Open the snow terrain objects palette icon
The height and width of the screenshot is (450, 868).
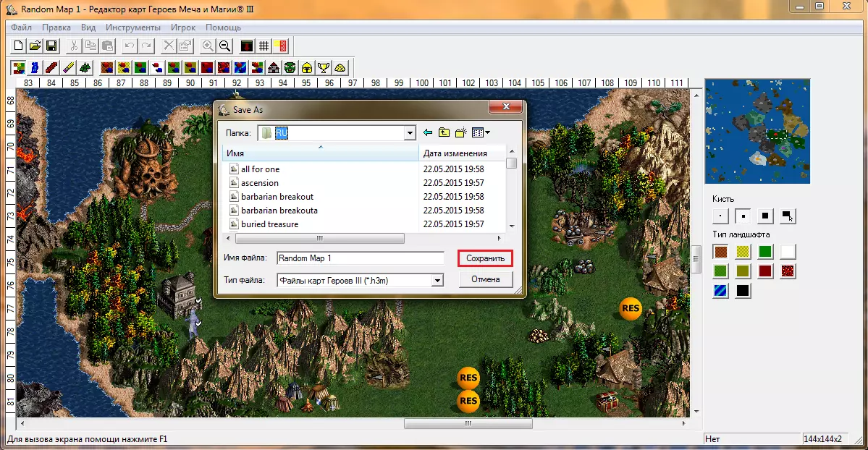(x=157, y=68)
